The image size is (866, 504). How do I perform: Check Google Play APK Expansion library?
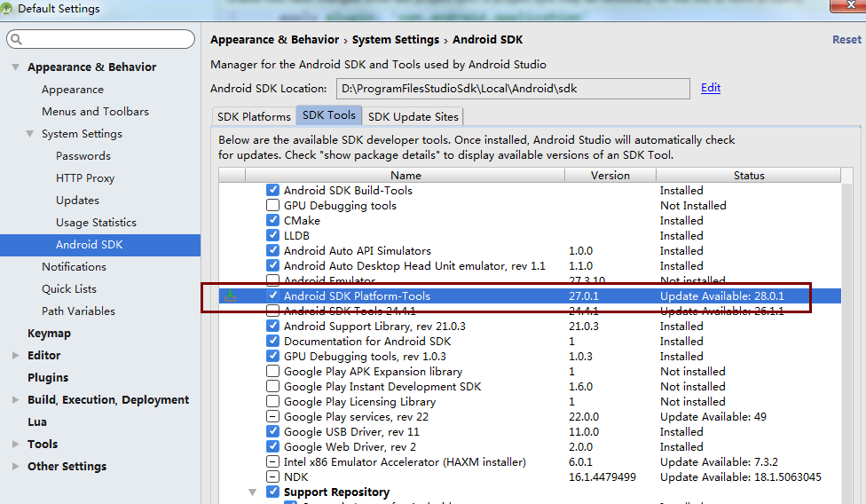point(272,371)
